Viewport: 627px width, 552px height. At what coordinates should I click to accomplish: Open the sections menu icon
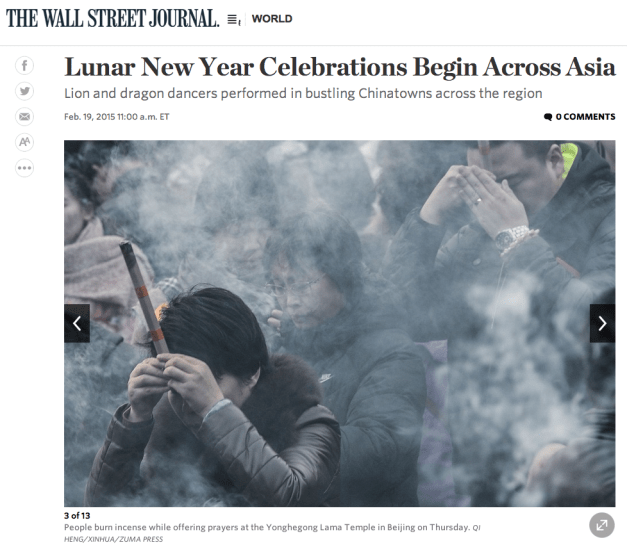[234, 19]
